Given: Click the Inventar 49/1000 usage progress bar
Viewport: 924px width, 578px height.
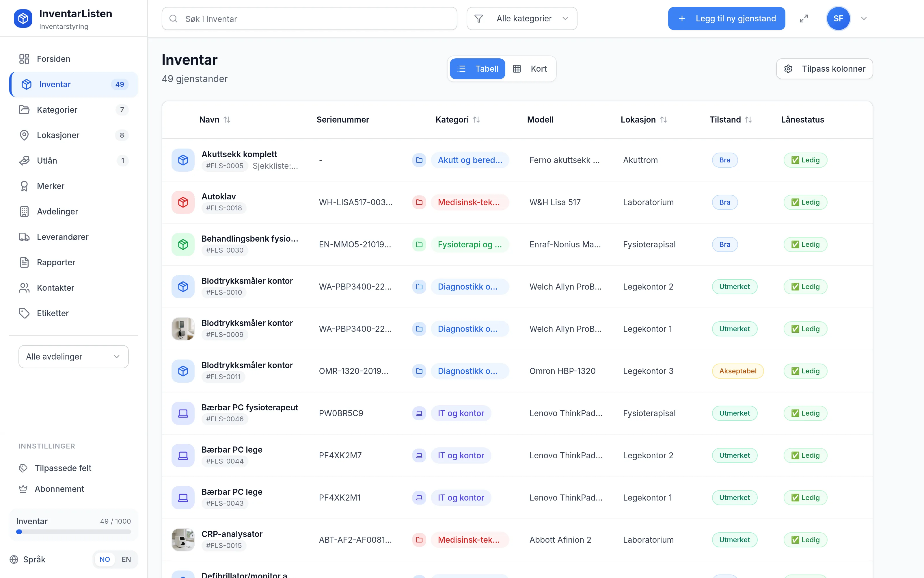Looking at the screenshot, I should [73, 532].
